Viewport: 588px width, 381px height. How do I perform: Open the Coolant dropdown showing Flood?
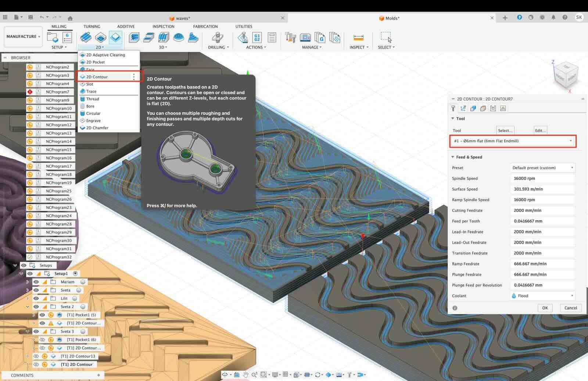(x=542, y=296)
